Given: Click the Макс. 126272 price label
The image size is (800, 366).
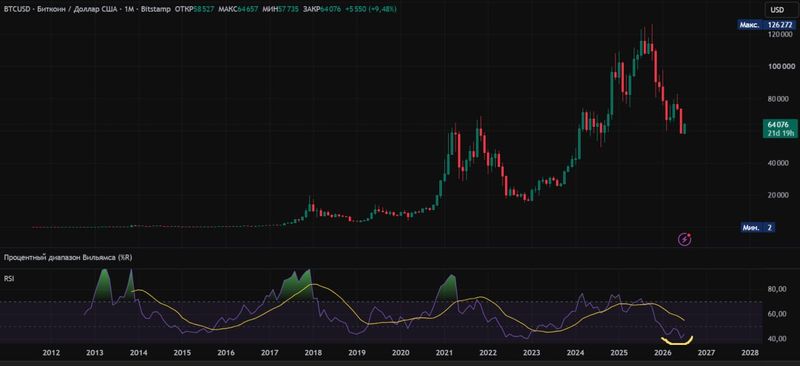Looking at the screenshot, I should [x=766, y=24].
